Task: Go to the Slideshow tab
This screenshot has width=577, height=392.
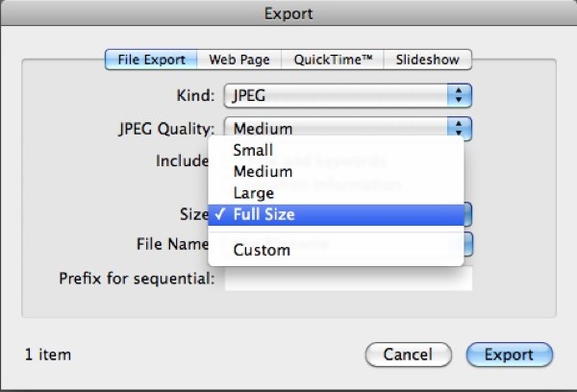Action: coord(428,60)
